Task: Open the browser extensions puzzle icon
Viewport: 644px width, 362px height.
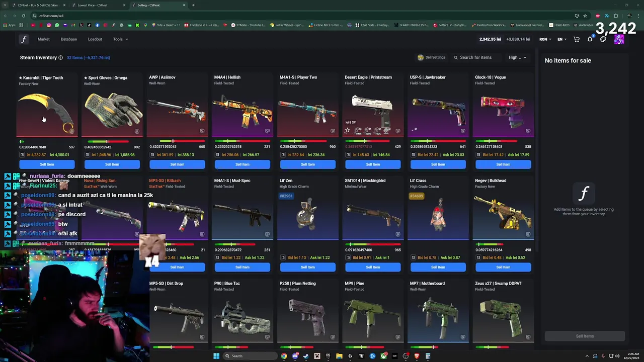Action: [x=616, y=16]
